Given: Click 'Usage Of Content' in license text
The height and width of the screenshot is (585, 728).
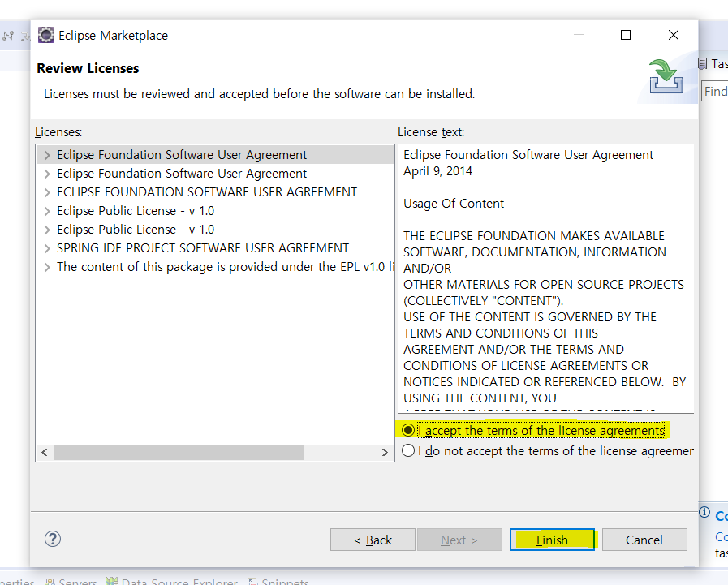Looking at the screenshot, I should pyautogui.click(x=454, y=204).
